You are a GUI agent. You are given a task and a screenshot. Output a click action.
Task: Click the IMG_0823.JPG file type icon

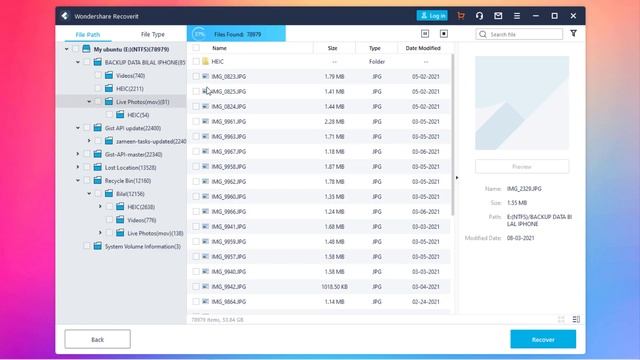click(x=205, y=76)
